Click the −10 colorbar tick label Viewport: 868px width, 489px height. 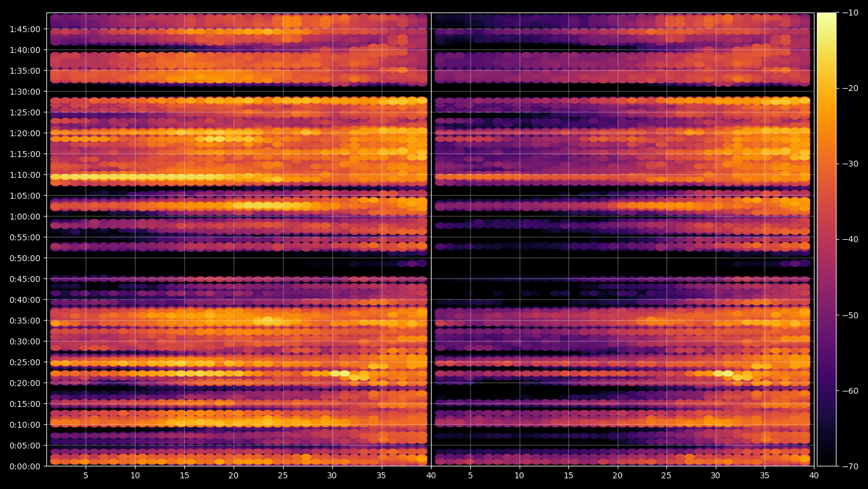[850, 12]
